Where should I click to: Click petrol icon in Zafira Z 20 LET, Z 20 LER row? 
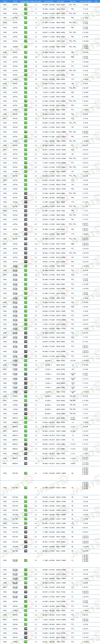coord(26,620)
